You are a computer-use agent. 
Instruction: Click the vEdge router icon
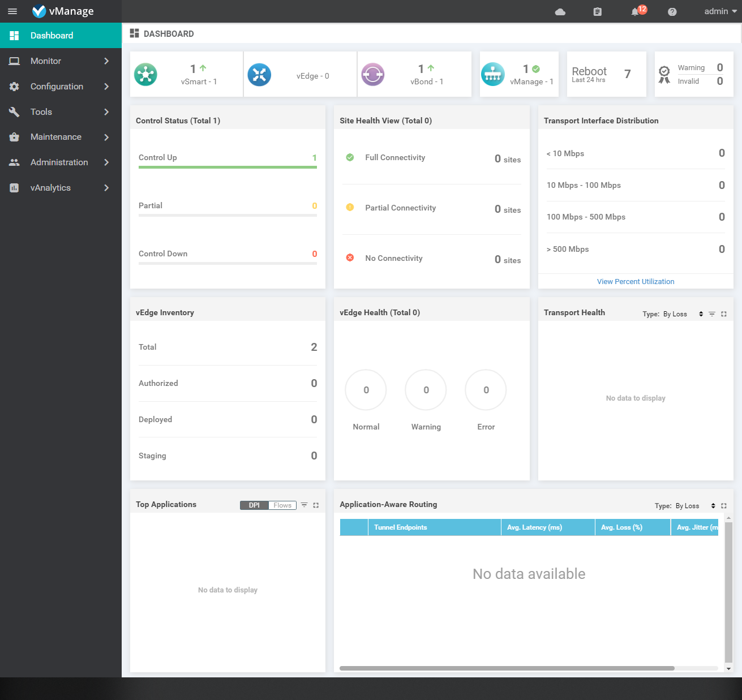pos(259,74)
